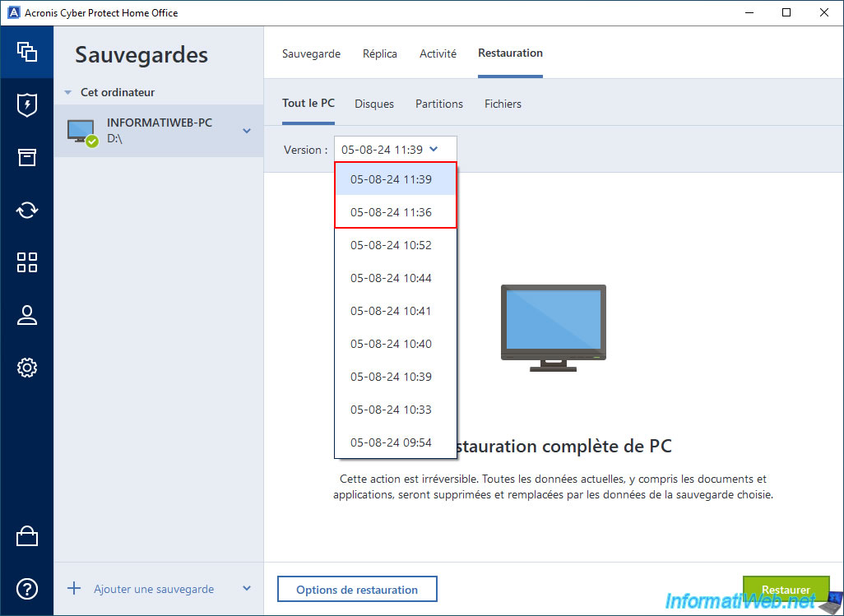Image resolution: width=844 pixels, height=616 pixels.
Task: Open the Sync arrows icon in sidebar
Action: tap(27, 210)
